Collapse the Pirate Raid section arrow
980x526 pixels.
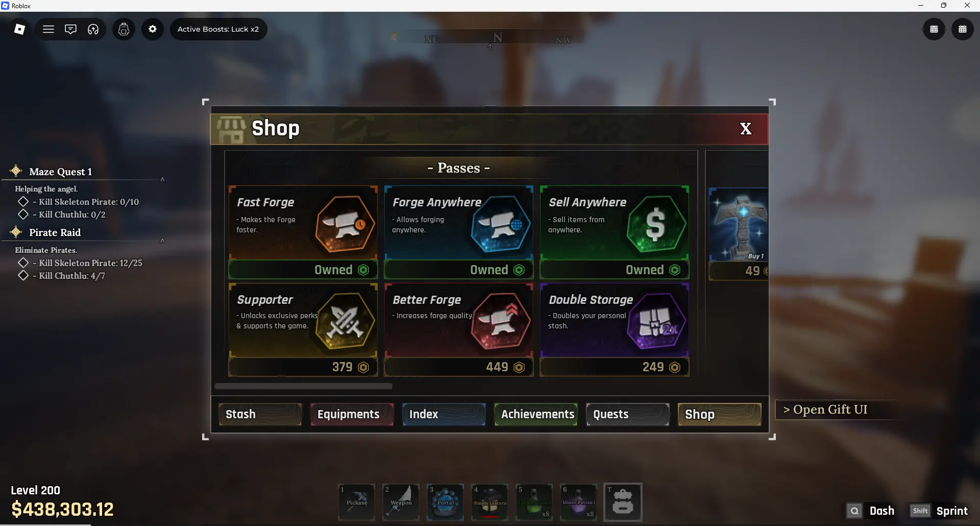pos(162,241)
